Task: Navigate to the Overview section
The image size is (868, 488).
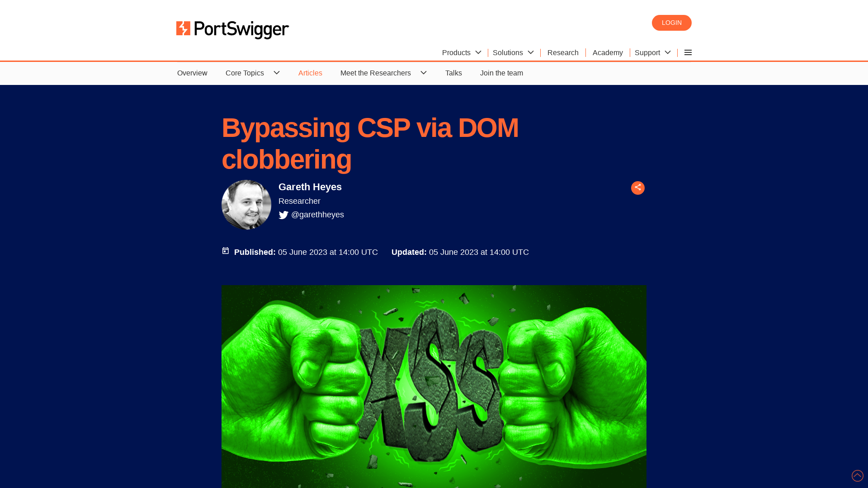Action: point(192,73)
